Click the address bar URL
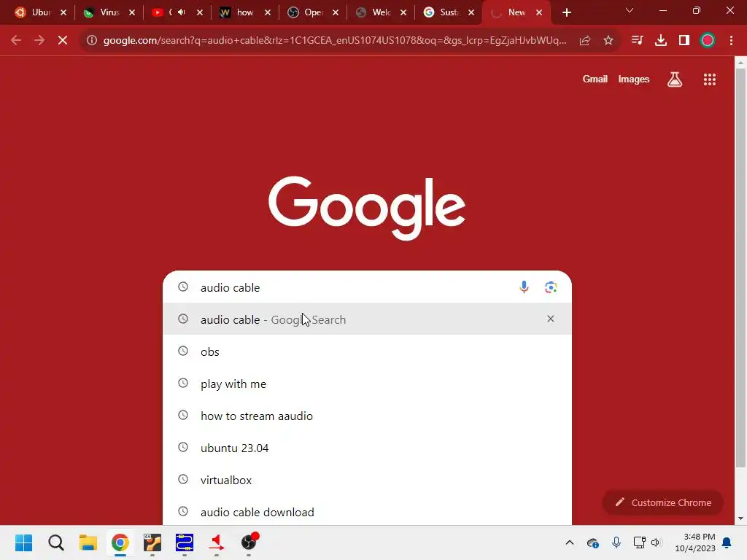This screenshot has width=747, height=560. [334, 40]
